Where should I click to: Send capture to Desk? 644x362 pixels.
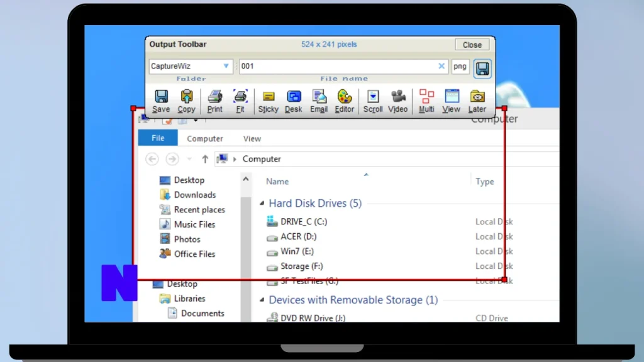pos(293,101)
